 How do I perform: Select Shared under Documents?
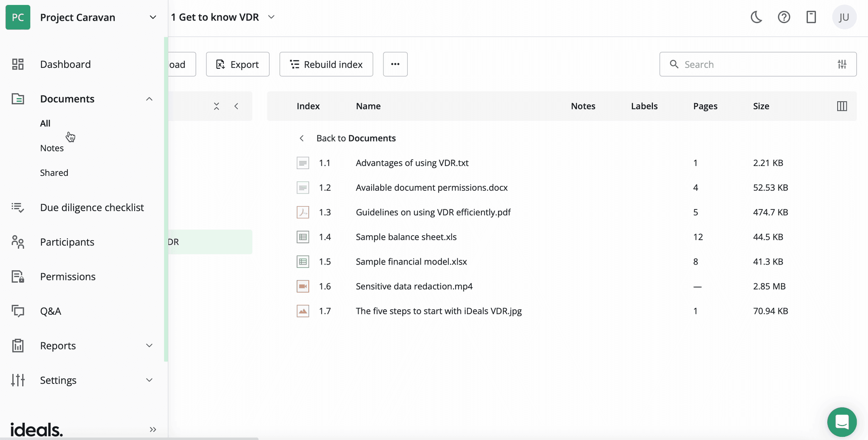tap(54, 172)
